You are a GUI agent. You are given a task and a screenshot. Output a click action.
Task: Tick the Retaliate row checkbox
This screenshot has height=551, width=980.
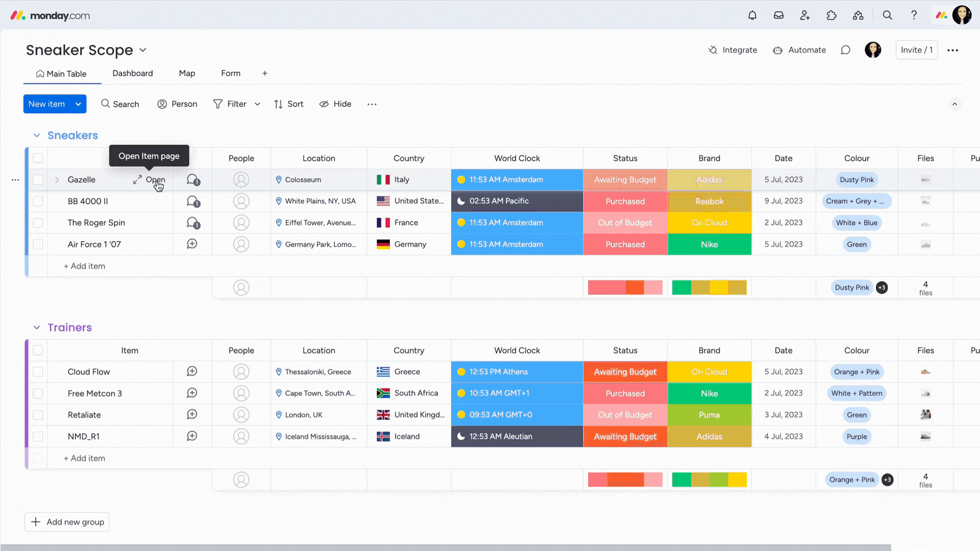(x=38, y=415)
